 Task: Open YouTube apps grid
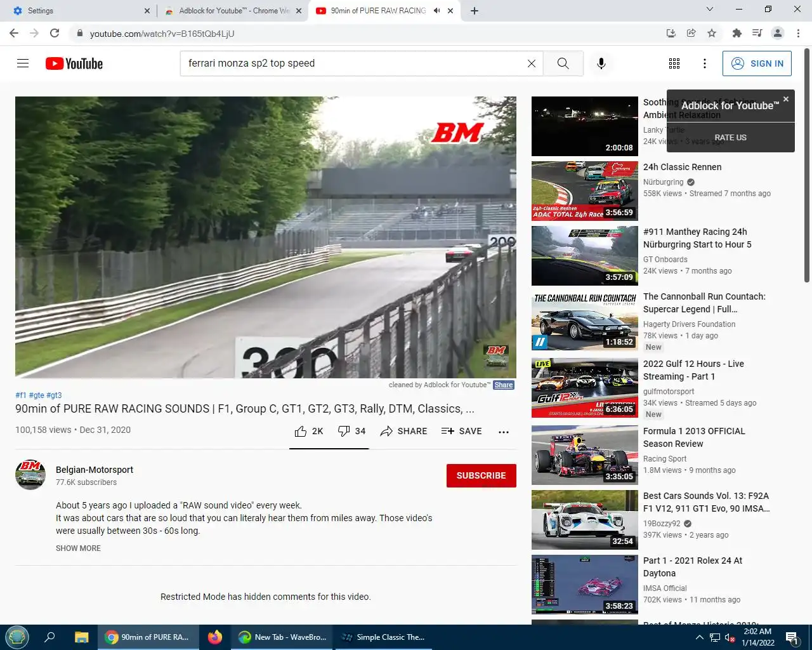pos(674,63)
